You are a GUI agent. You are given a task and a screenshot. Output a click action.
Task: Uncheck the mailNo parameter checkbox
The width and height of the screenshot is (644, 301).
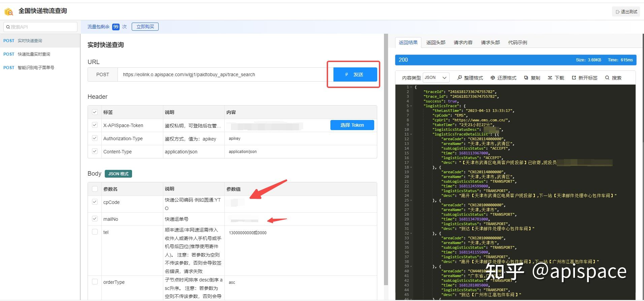pyautogui.click(x=95, y=219)
